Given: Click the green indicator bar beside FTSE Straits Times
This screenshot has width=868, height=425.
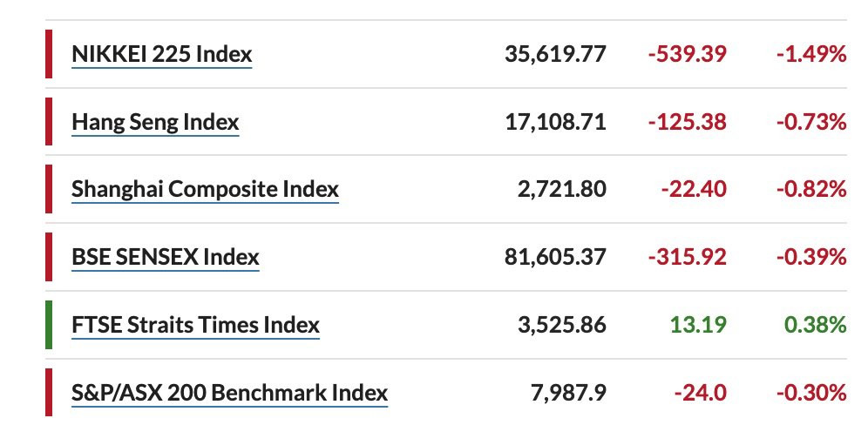Looking at the screenshot, I should pos(49,325).
